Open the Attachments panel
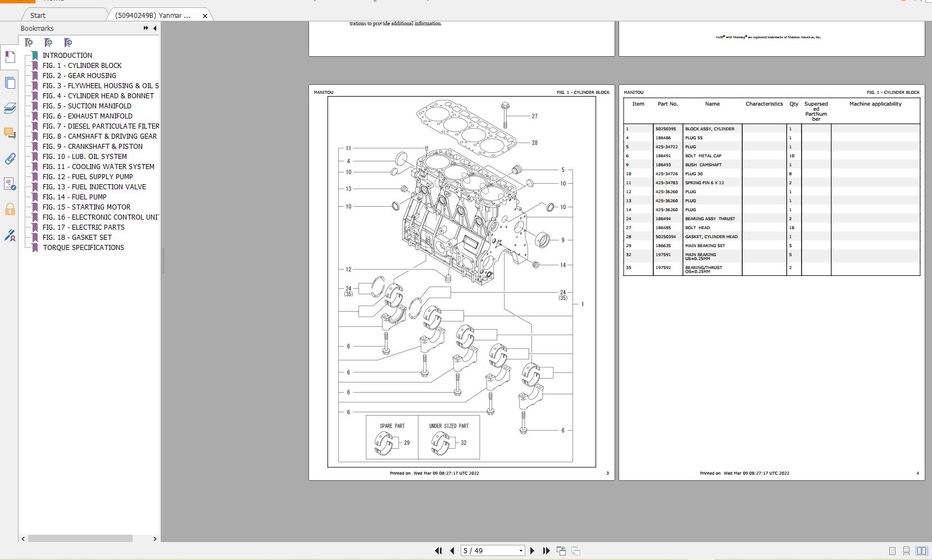Image resolution: width=932 pixels, height=560 pixels. [x=10, y=159]
